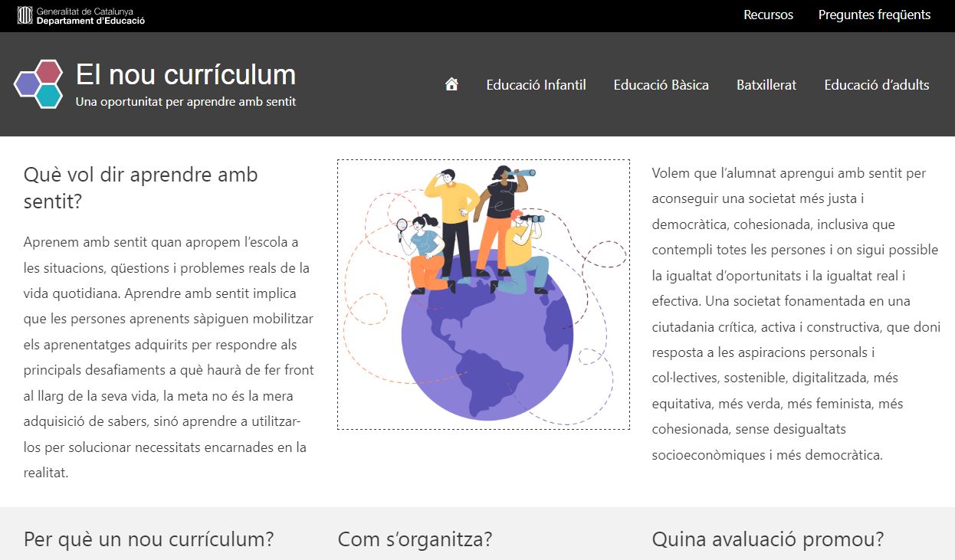
Task: Open Preguntes freqüents in top bar
Action: tap(874, 15)
